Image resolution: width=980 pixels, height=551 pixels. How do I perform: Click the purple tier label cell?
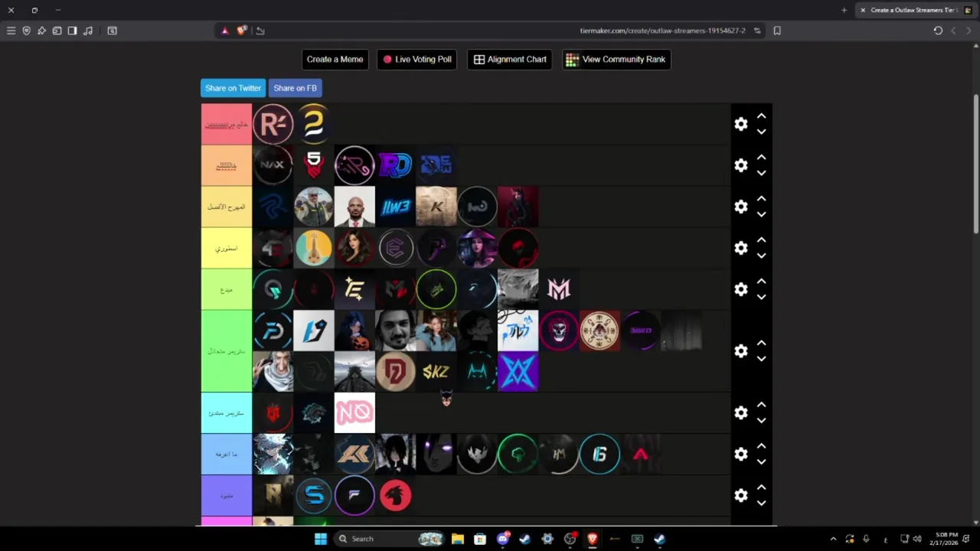[227, 495]
